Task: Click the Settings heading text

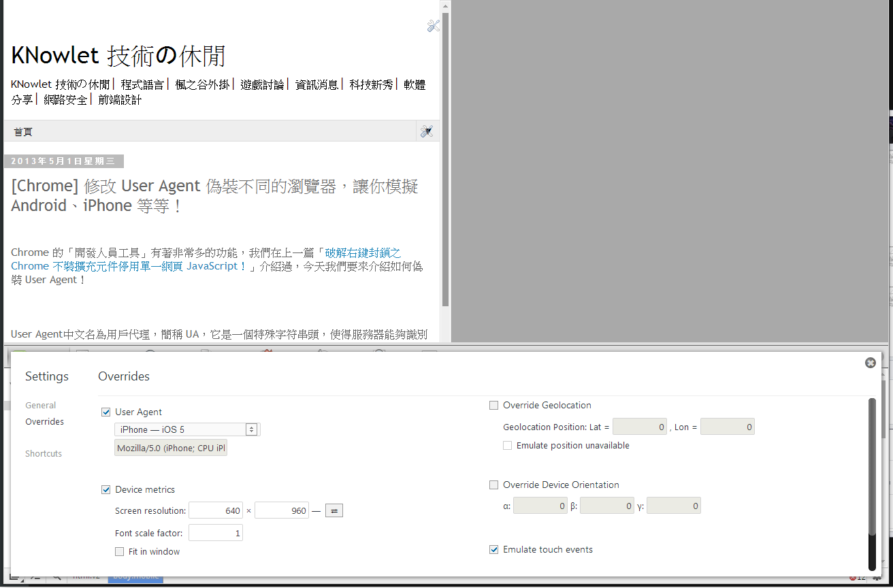Action: coord(47,376)
